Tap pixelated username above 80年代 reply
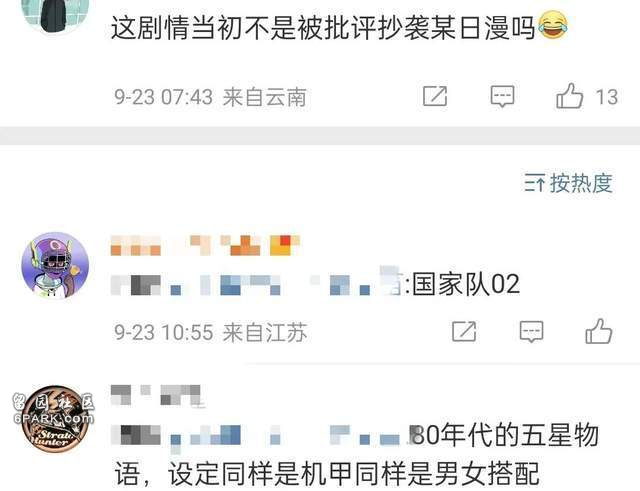 (158, 395)
